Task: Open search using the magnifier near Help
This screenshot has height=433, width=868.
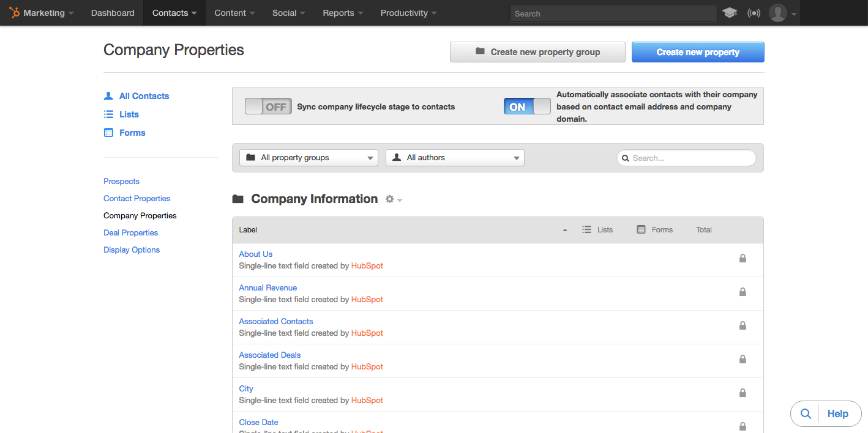Action: [x=805, y=413]
